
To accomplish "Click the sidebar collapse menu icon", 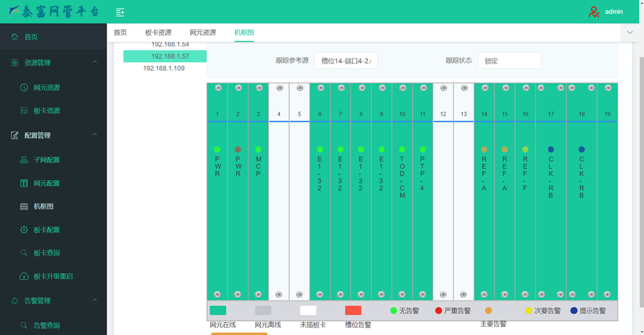I will pos(120,12).
